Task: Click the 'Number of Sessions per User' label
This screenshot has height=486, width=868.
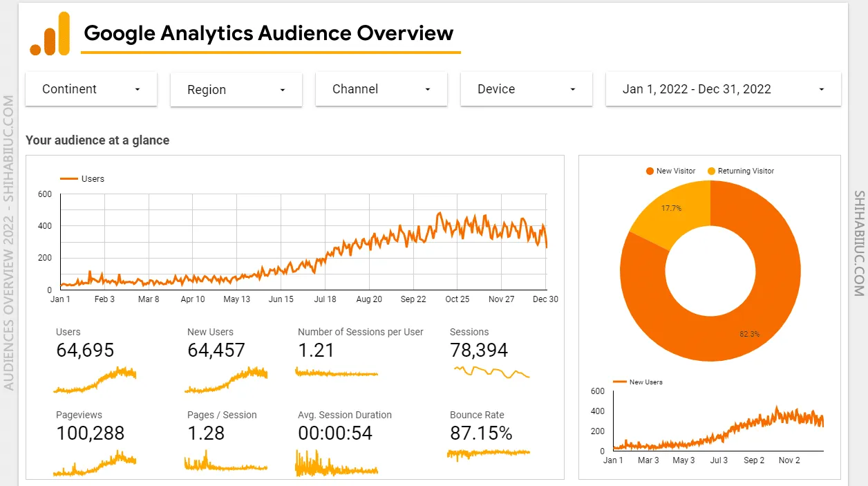Action: pos(361,332)
